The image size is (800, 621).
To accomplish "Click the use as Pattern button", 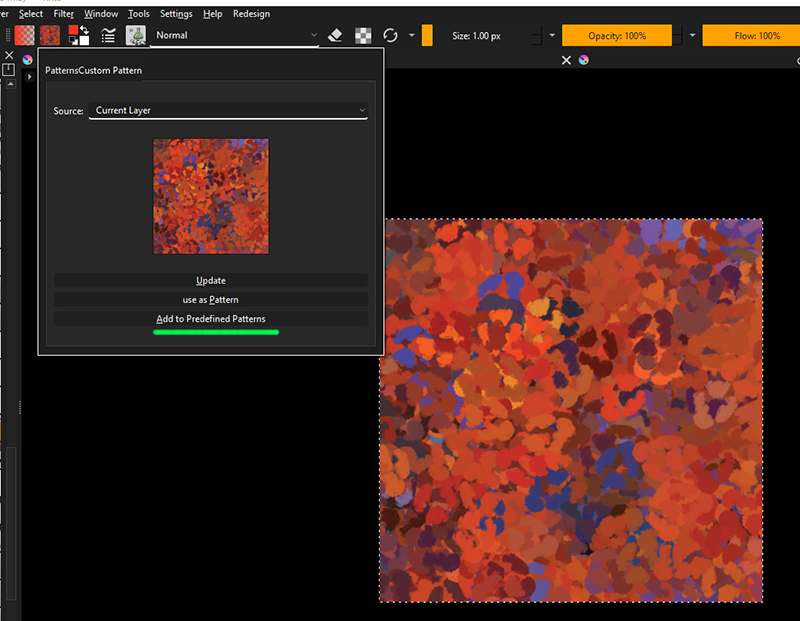I will click(211, 300).
